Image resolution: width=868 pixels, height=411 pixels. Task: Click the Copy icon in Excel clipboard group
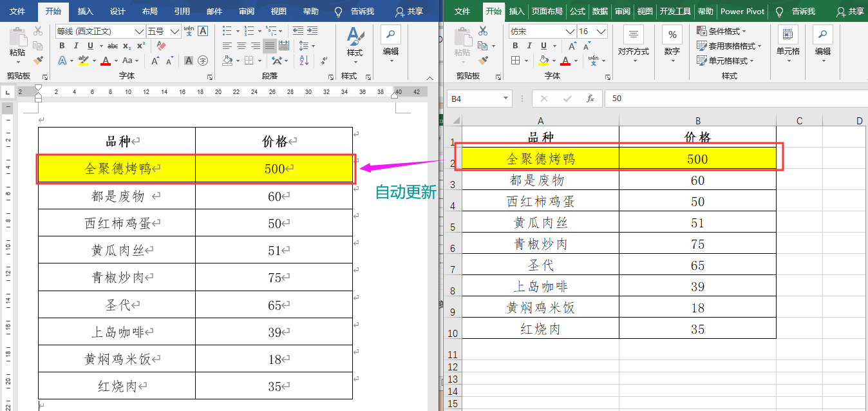pos(484,46)
